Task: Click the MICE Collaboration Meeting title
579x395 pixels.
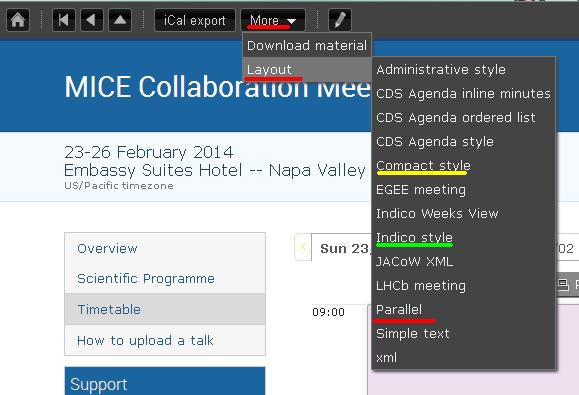Action: point(217,87)
